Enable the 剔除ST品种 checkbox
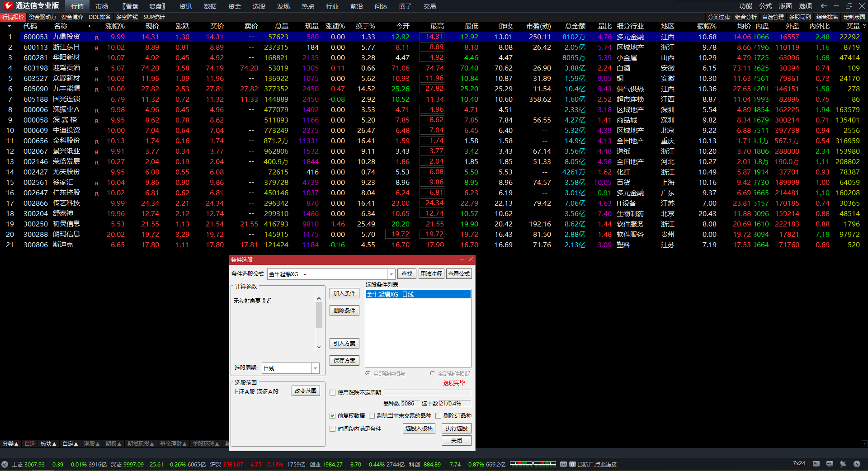868x471 pixels. [x=438, y=416]
